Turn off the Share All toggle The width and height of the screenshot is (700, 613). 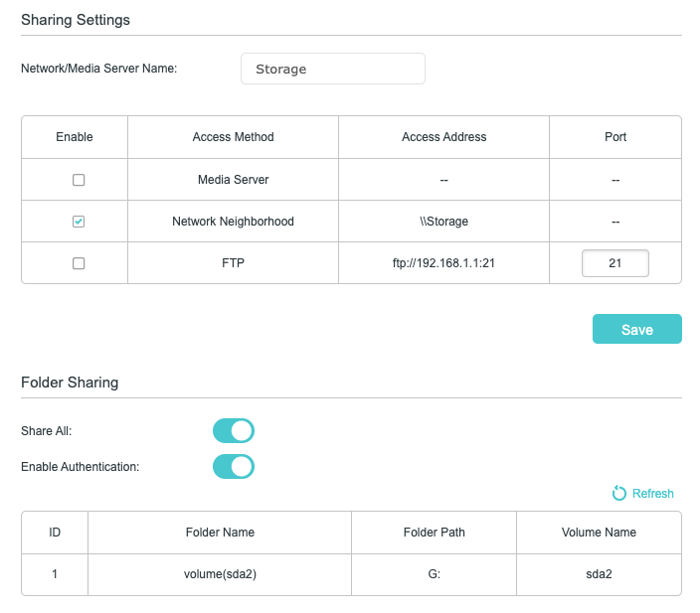234,430
